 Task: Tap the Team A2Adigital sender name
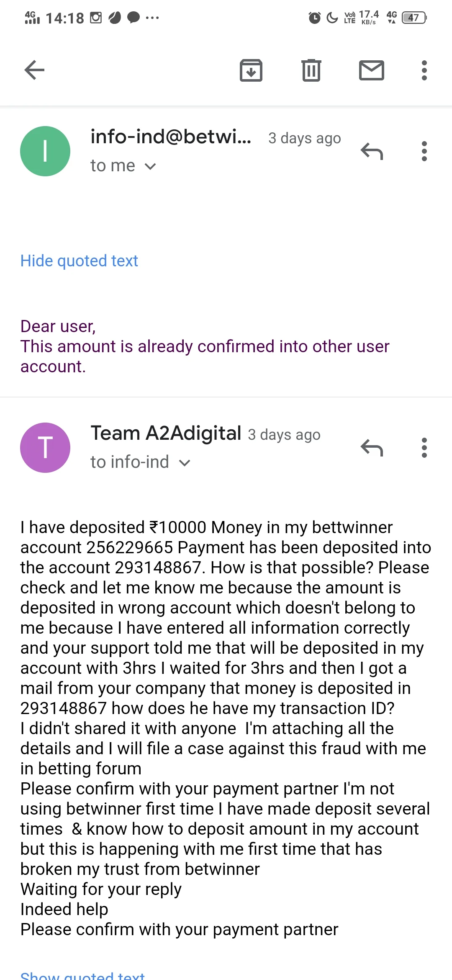point(166,433)
